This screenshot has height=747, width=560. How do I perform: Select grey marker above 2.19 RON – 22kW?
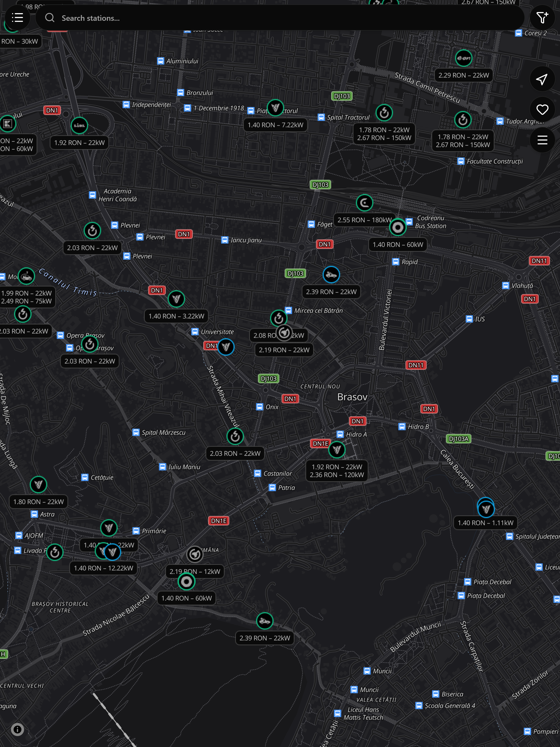[284, 333]
